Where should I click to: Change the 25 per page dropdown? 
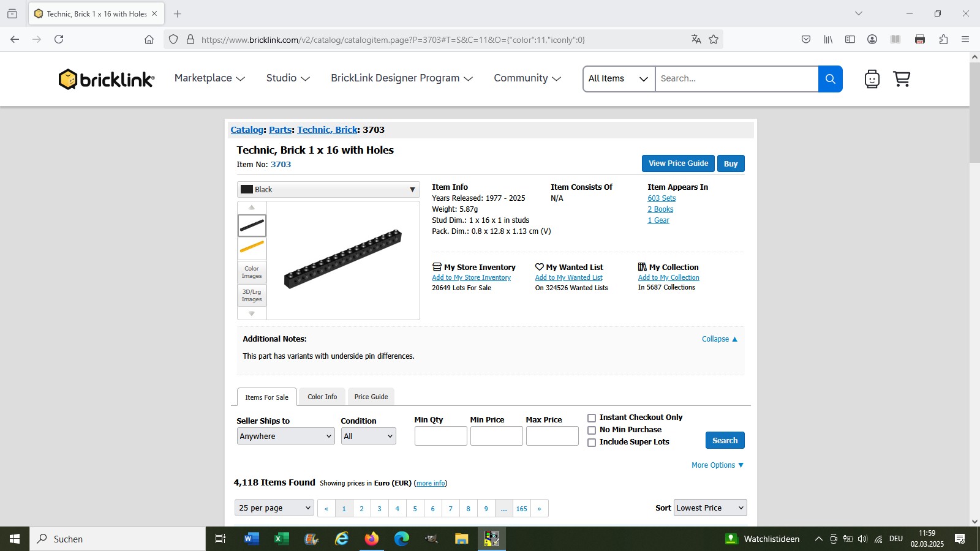274,508
